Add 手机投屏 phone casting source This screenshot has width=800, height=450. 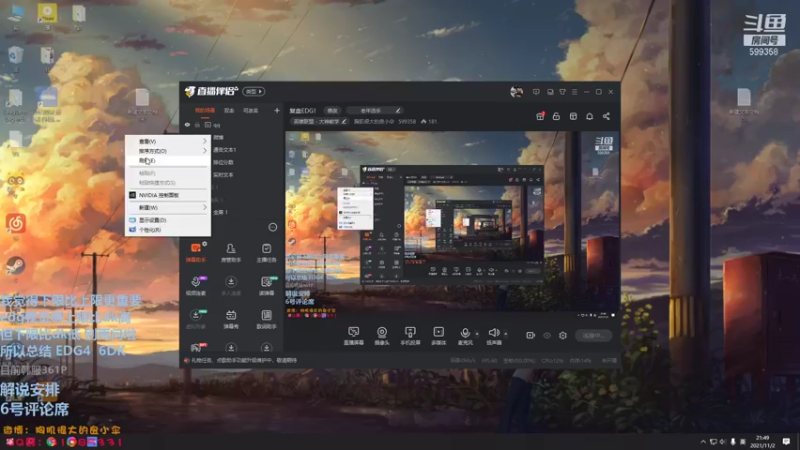click(x=410, y=336)
